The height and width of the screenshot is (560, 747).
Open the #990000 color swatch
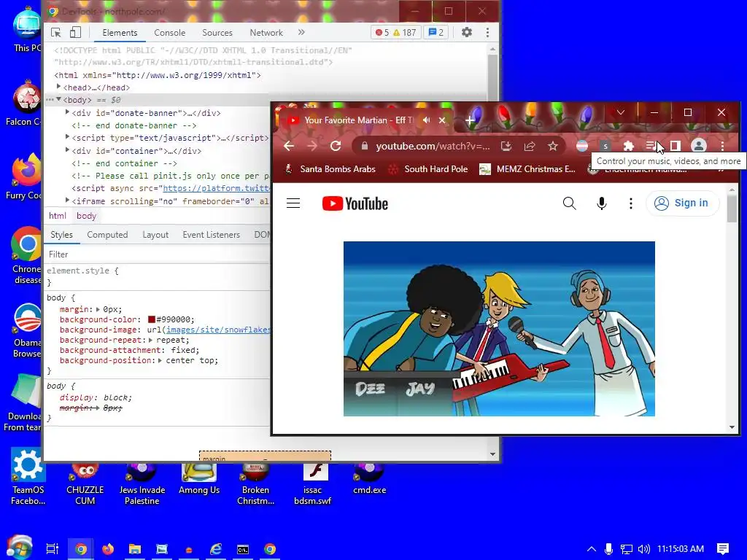pyautogui.click(x=152, y=319)
